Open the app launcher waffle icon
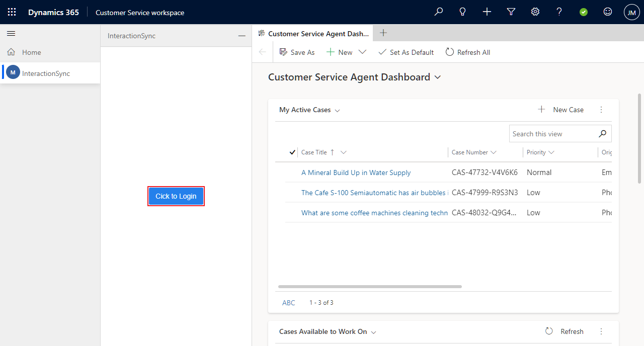The image size is (644, 346). click(12, 12)
